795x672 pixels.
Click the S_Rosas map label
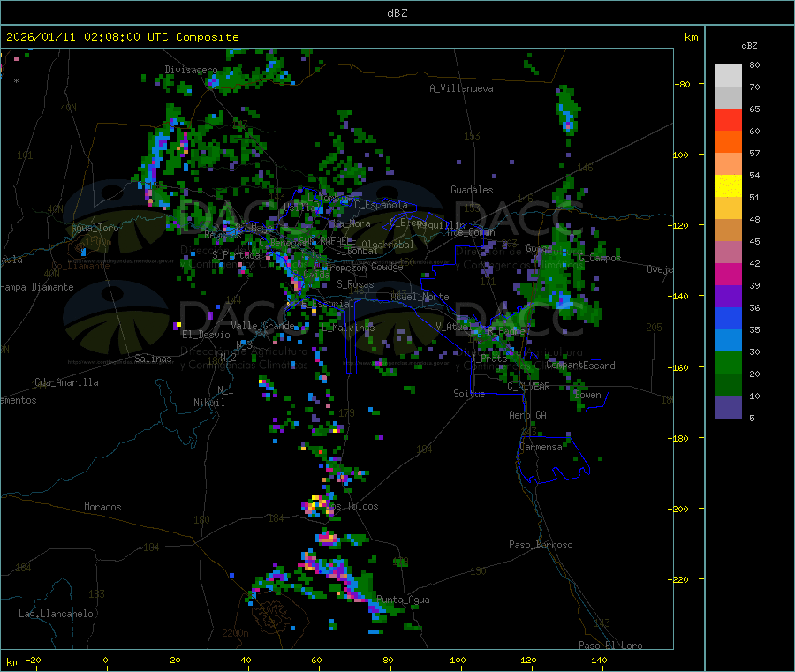pos(355,284)
